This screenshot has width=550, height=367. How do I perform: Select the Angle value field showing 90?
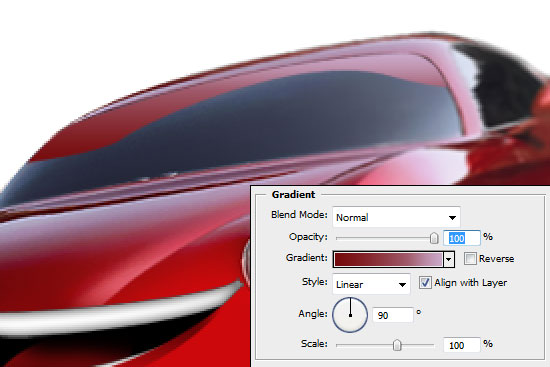[393, 315]
